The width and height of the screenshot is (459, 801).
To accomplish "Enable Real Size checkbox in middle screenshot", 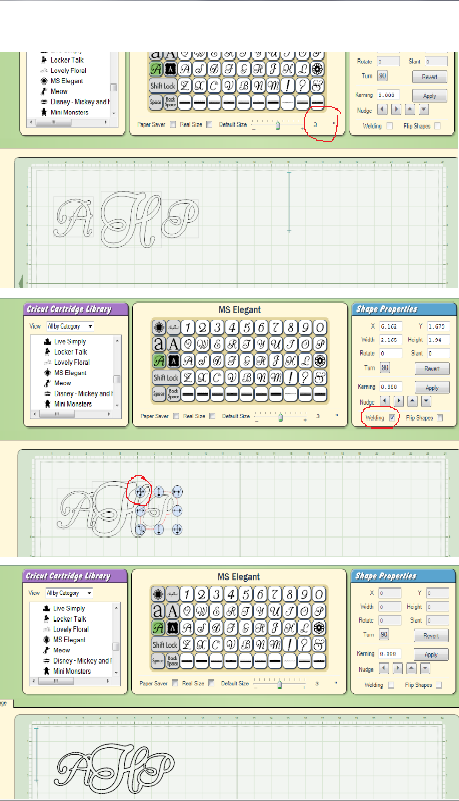I will click(211, 416).
